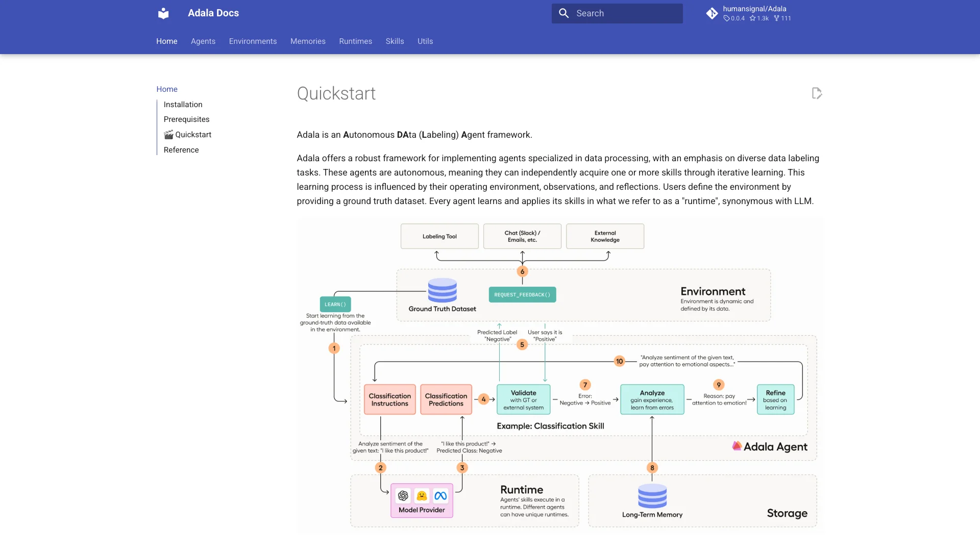Click the Installation sidebar link
The width and height of the screenshot is (980, 551).
pyautogui.click(x=183, y=105)
